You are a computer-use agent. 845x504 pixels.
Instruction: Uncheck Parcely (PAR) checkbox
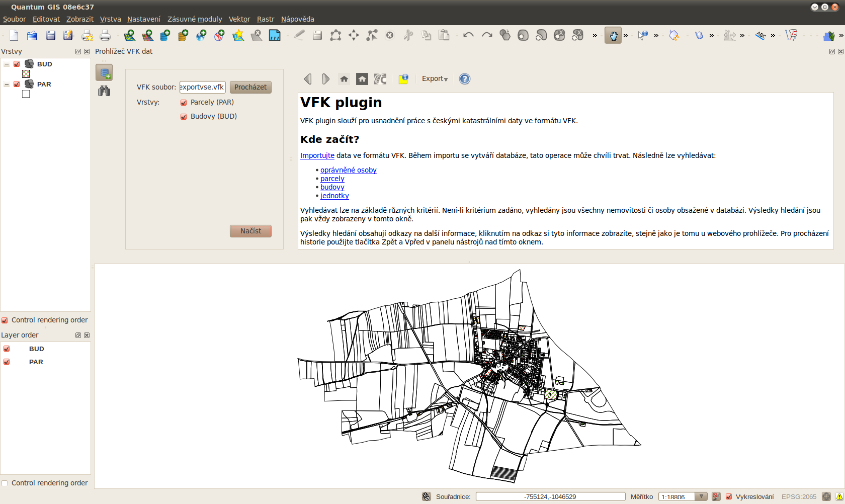click(184, 103)
